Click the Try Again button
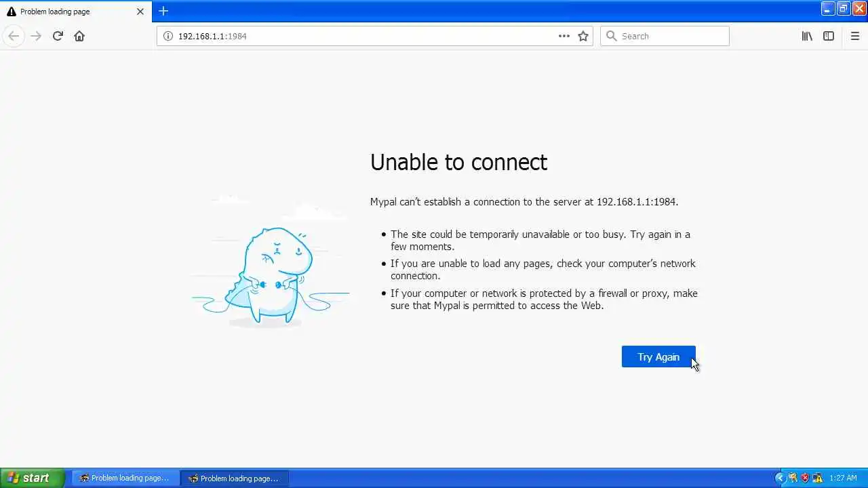 [x=658, y=357]
